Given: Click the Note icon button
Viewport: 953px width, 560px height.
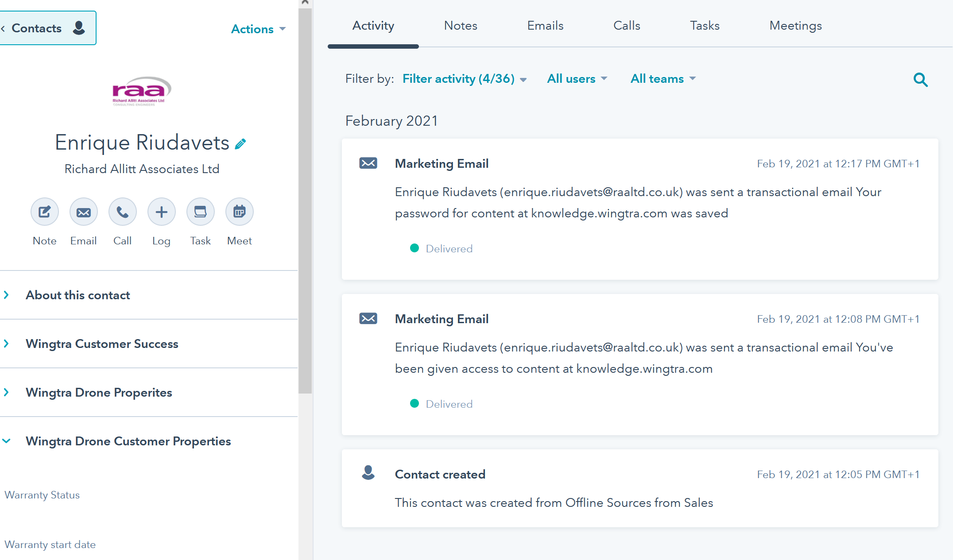Looking at the screenshot, I should coord(44,212).
